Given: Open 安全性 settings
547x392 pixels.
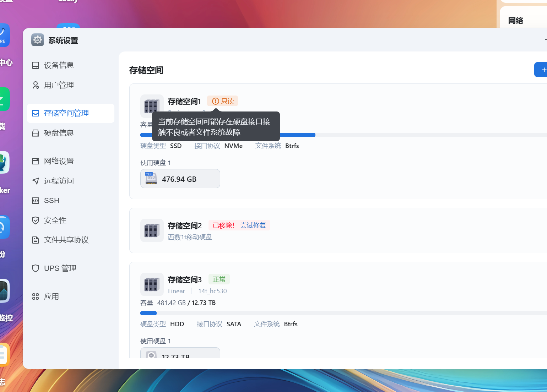Looking at the screenshot, I should [71, 220].
